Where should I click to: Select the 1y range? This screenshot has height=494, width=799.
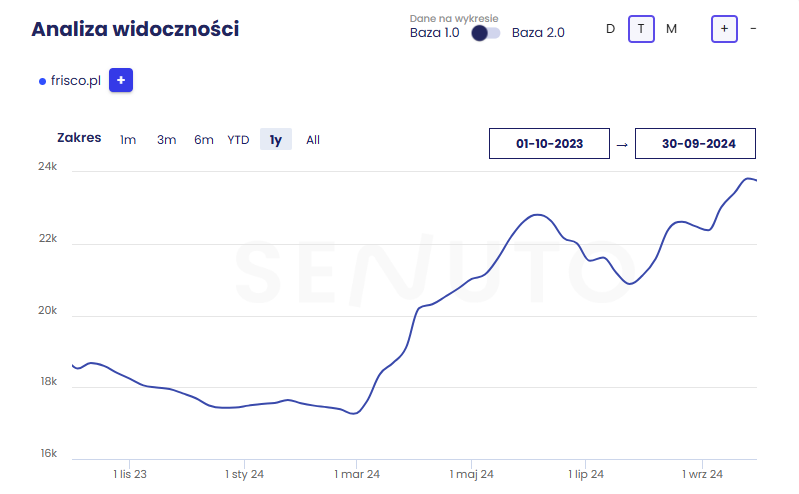[276, 139]
